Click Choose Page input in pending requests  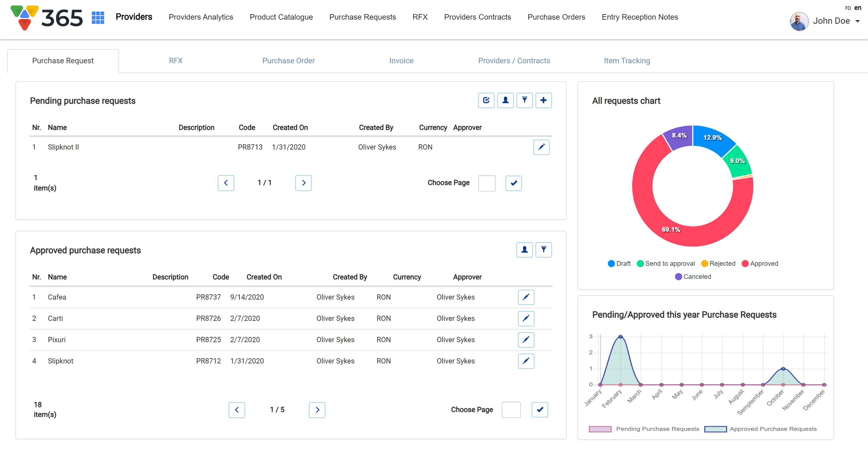[487, 183]
